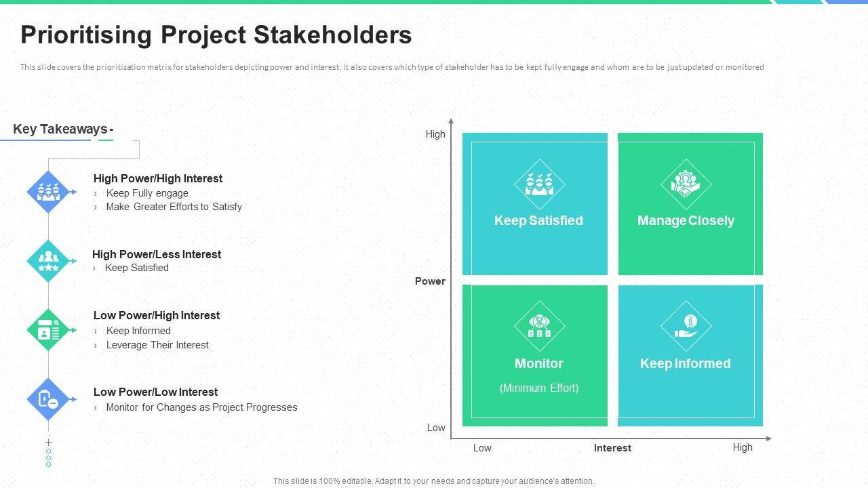Click the 'Manage Closely' quadrant label

[686, 220]
